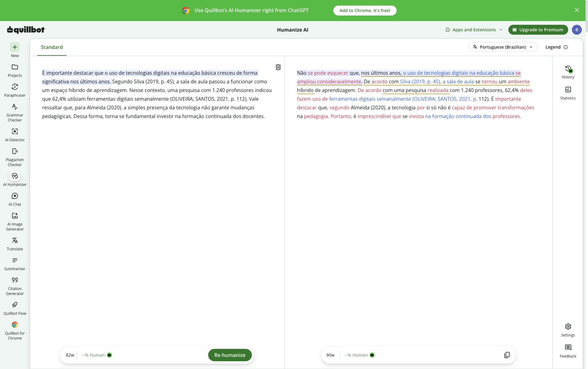Click the input premium Human score badge
The height and width of the screenshot is (369, 588).
109,355
